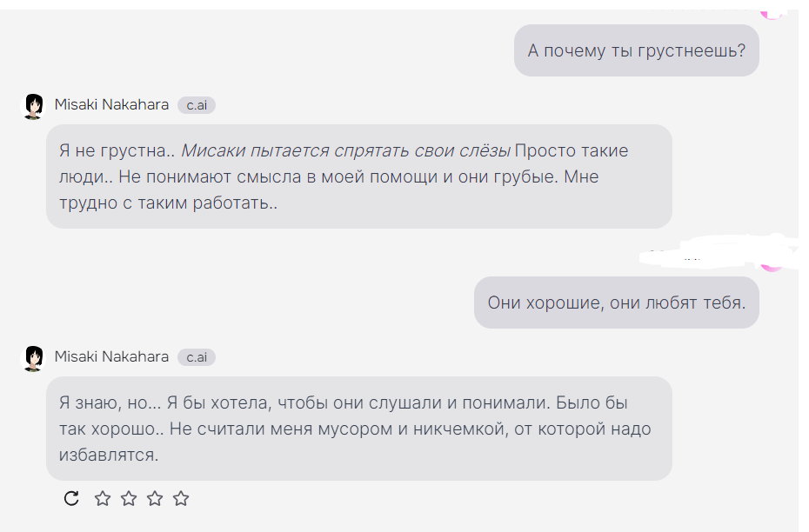Click the c.ai badge above 'Я не грустна' reply
This screenshot has height=532, width=809.
pos(197,105)
